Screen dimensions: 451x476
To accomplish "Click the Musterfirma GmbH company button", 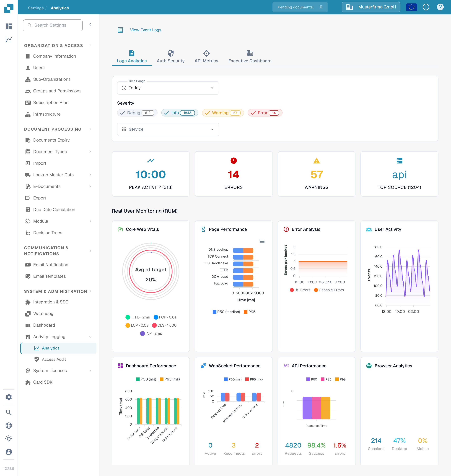I will 371,7.
